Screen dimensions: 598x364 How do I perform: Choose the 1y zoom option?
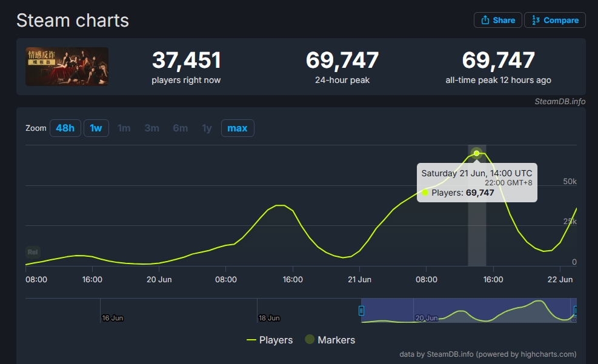coord(207,128)
